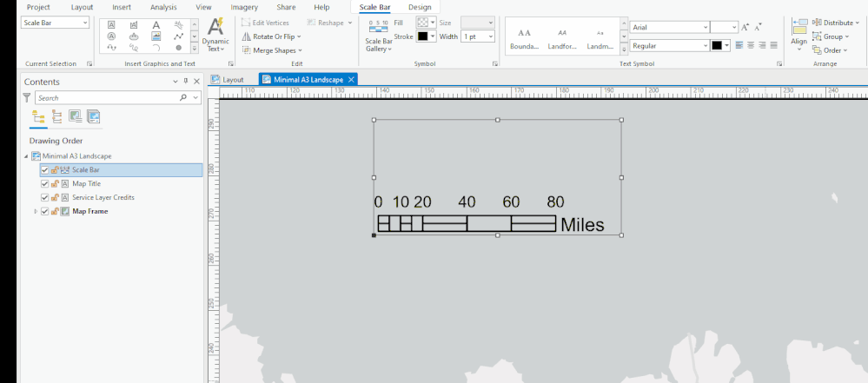Select the picture graphic tool
This screenshot has height=383, width=868.
pyautogui.click(x=156, y=36)
